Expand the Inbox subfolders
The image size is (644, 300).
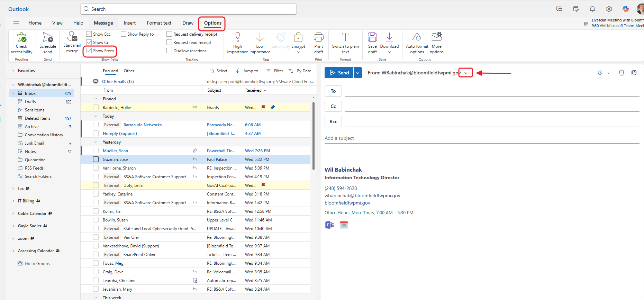(13, 93)
